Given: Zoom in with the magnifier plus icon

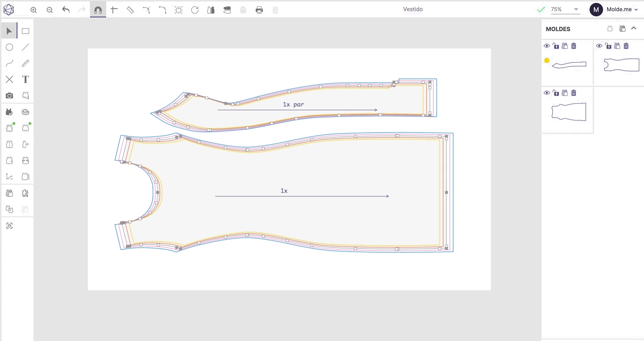Looking at the screenshot, I should [x=34, y=10].
